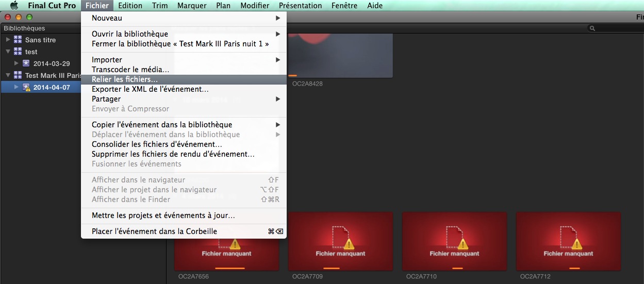Click the search magnifier icon
The image size is (644, 284).
click(593, 28)
